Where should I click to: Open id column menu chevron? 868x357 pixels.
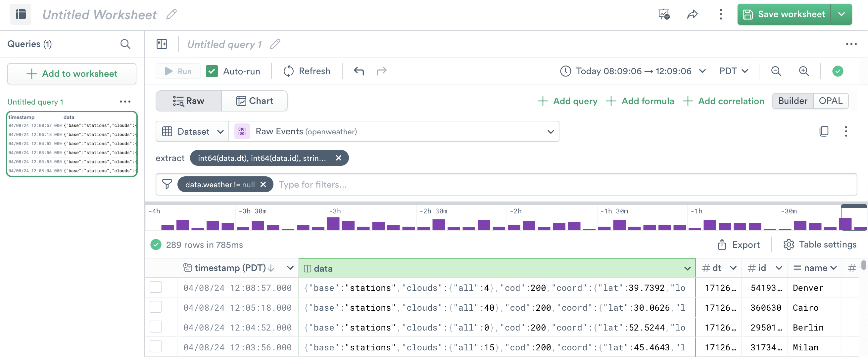click(779, 268)
